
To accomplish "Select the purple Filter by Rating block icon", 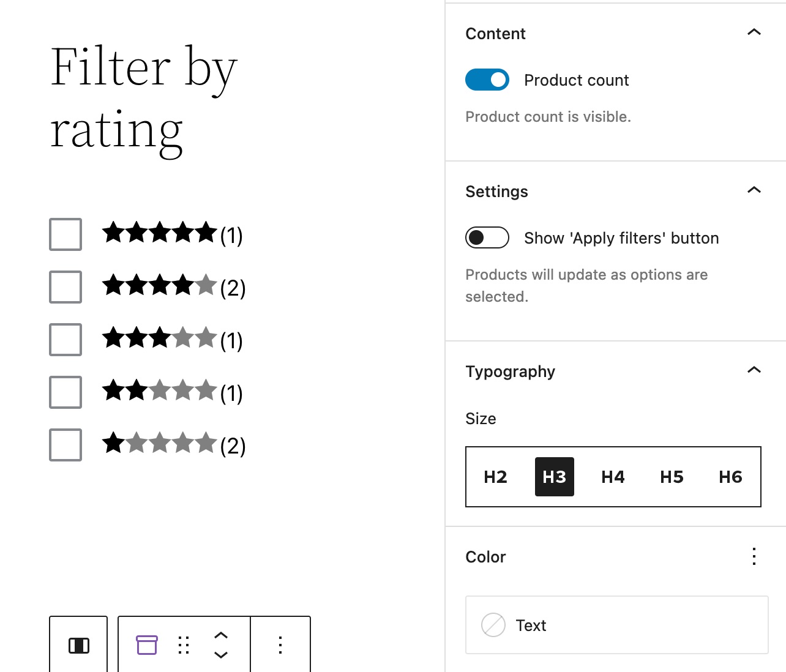I will pos(146,645).
